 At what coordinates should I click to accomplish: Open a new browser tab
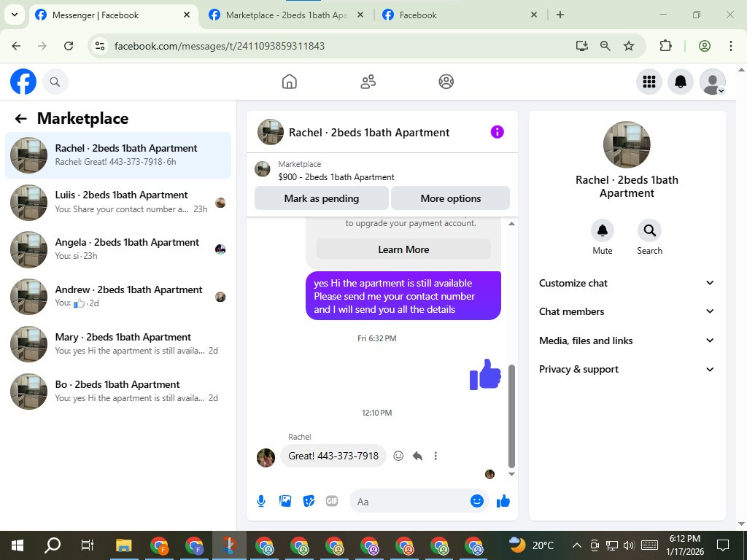pos(560,15)
